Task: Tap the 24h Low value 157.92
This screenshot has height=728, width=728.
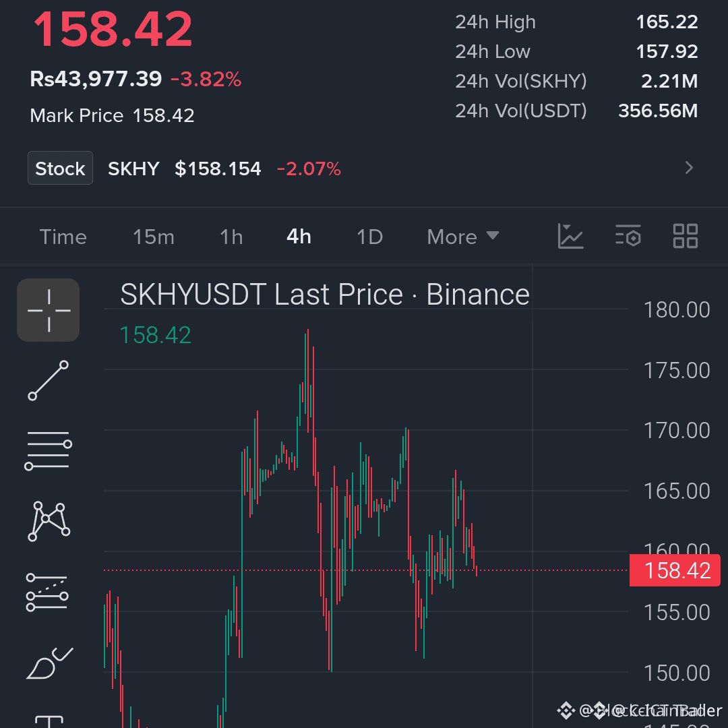Action: pyautogui.click(x=667, y=51)
